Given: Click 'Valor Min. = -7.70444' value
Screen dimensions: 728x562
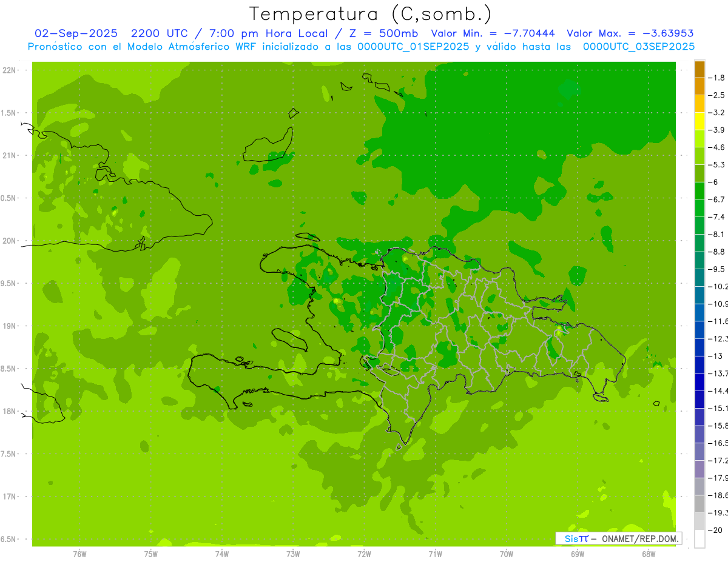Looking at the screenshot, I should pos(493,33).
